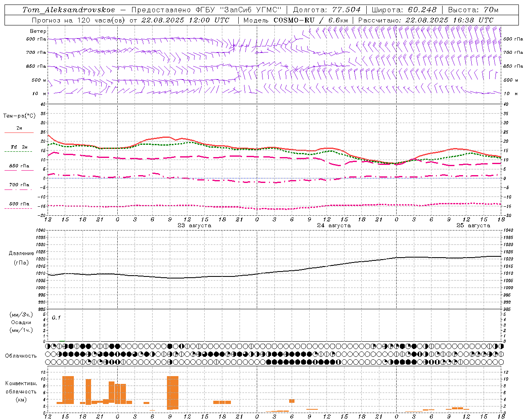Click the Облачность cloud cover label
The image size is (525, 420).
[x=21, y=356]
